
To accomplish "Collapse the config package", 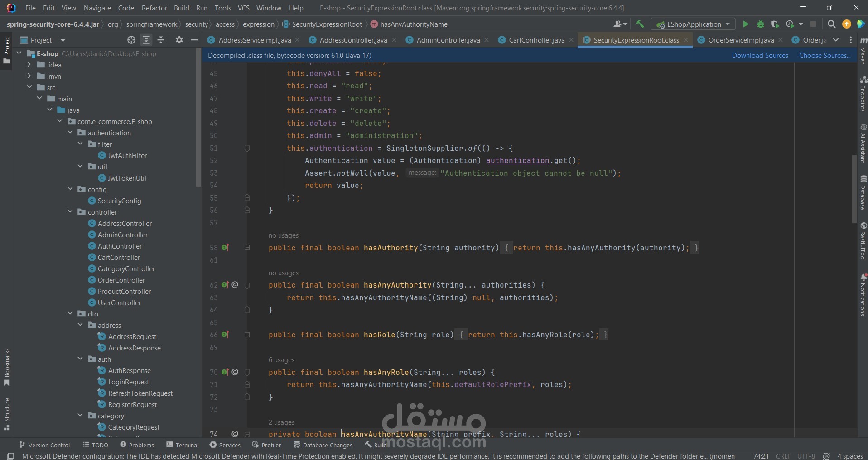I will 70,189.
